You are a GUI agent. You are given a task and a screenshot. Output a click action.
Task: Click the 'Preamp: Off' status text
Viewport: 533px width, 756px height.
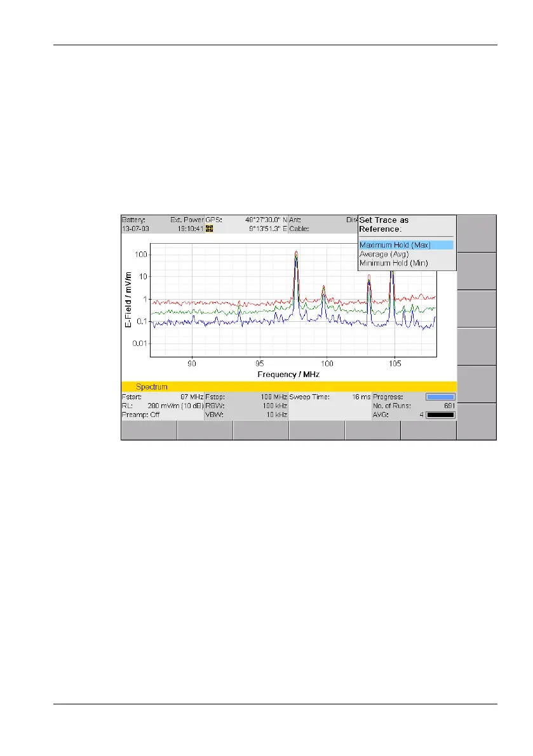tap(140, 414)
